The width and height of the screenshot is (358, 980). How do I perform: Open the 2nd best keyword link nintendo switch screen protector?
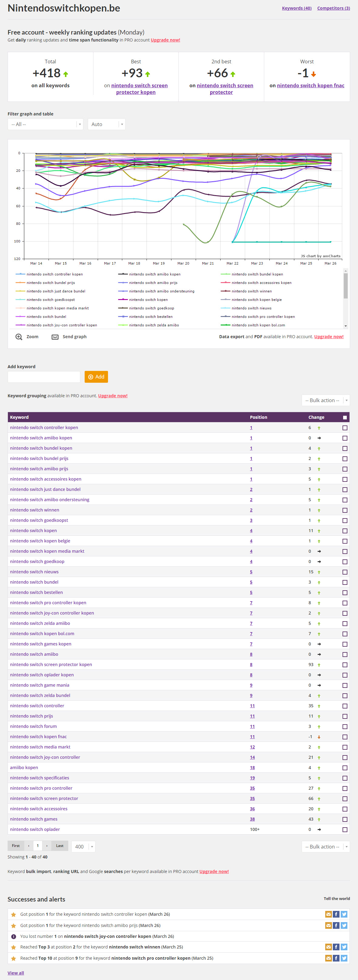click(x=225, y=89)
